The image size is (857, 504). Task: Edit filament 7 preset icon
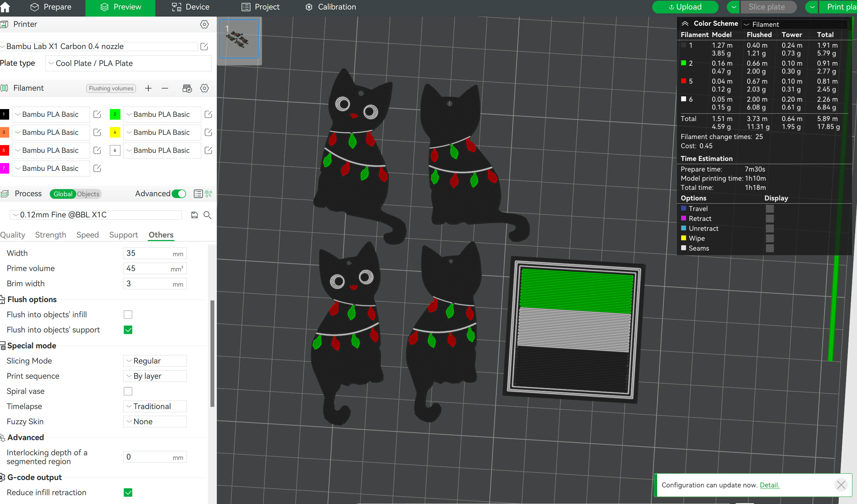97,168
